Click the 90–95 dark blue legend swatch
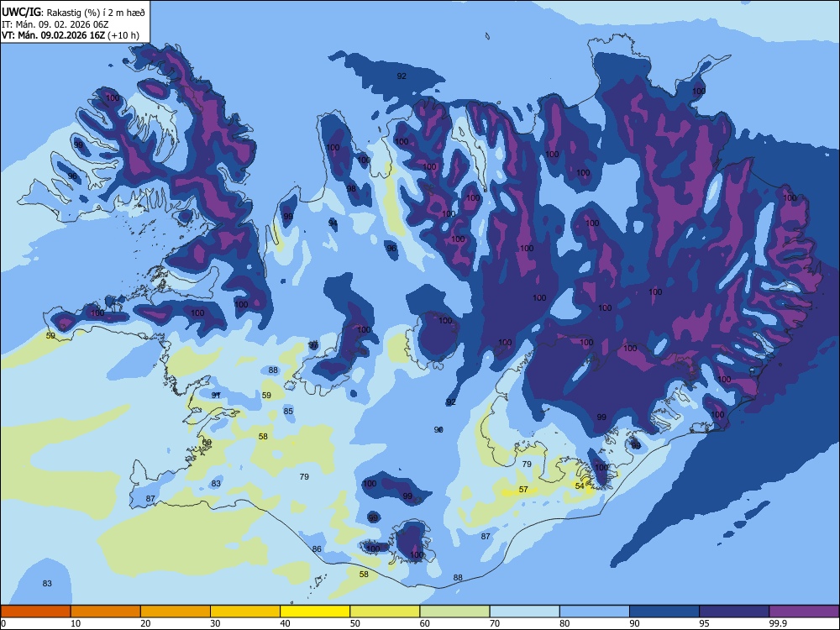 [664, 612]
